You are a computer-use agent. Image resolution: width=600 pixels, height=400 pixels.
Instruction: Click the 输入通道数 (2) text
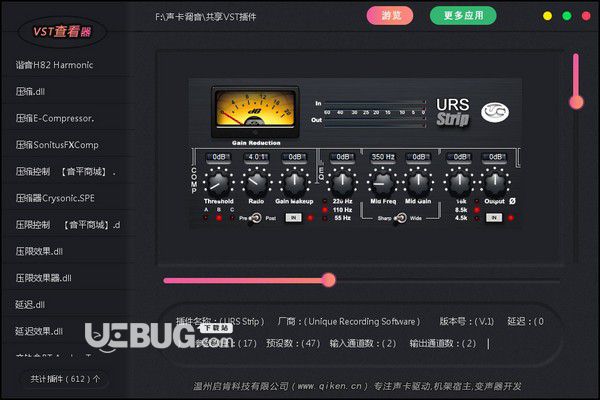(363, 343)
